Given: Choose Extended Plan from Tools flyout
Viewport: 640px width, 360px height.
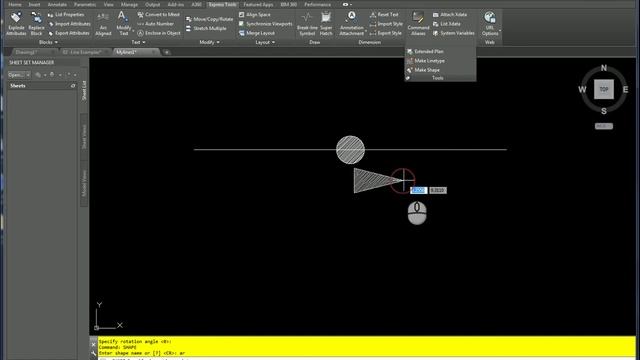Looking at the screenshot, I should [425, 51].
